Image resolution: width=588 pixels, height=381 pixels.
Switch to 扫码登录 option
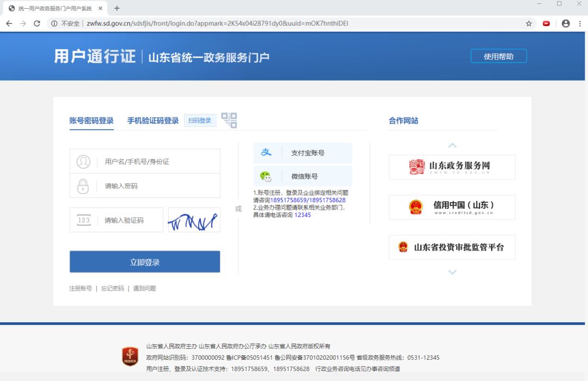coord(200,120)
